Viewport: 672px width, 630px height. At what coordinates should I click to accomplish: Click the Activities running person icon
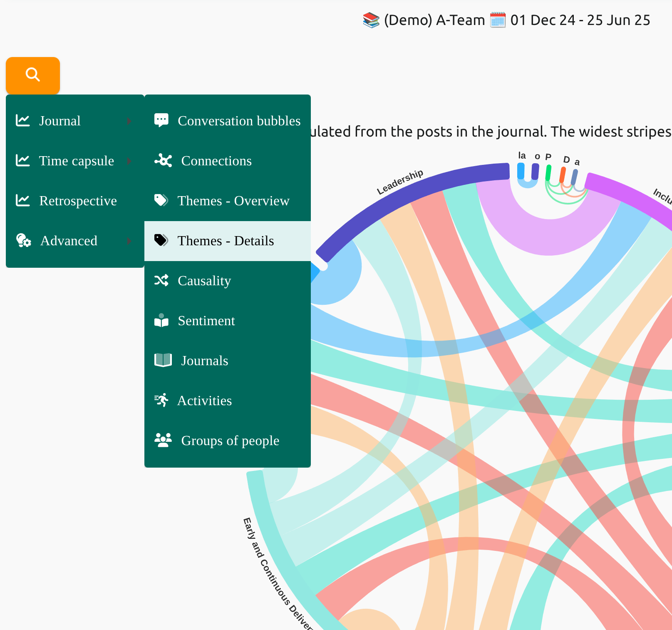161,400
